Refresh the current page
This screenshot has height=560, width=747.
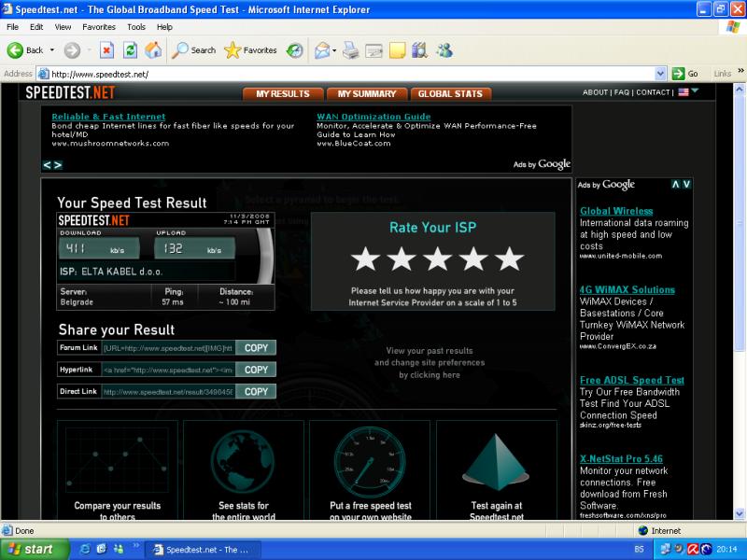coord(130,50)
